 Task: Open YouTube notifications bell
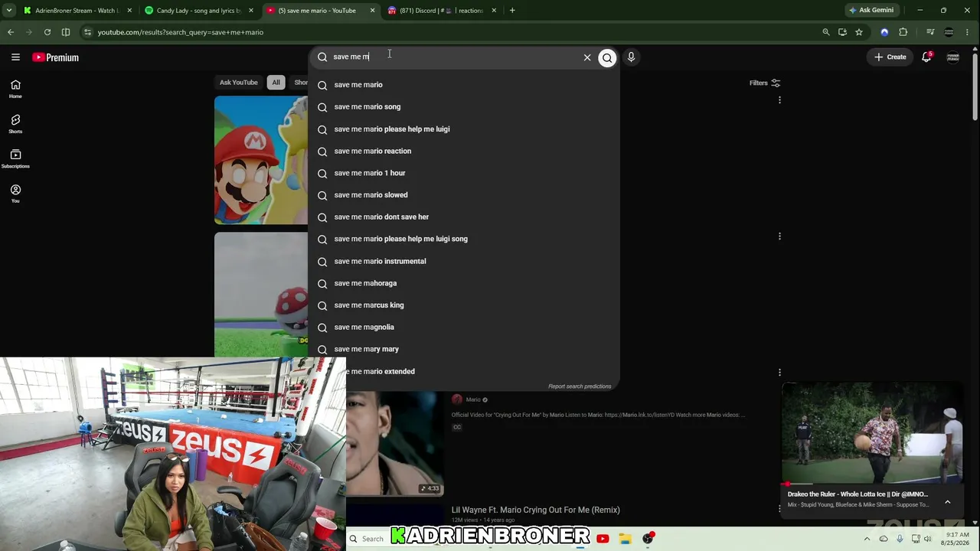926,57
